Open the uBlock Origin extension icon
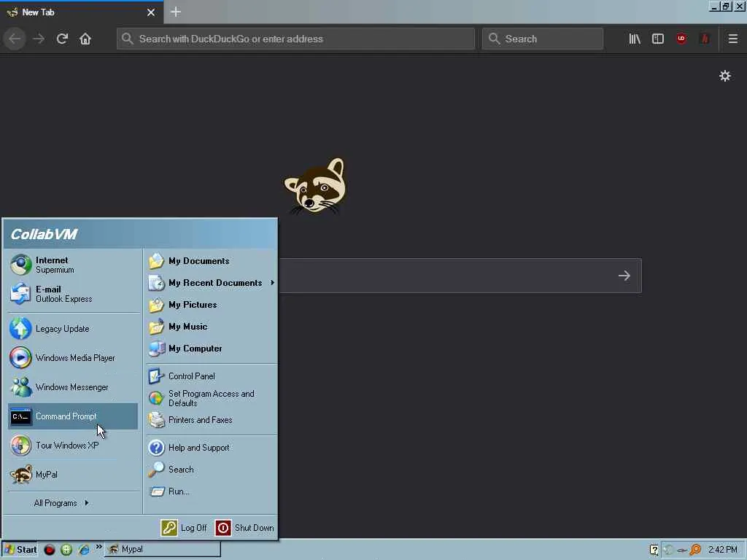This screenshot has width=747, height=560. 681,39
